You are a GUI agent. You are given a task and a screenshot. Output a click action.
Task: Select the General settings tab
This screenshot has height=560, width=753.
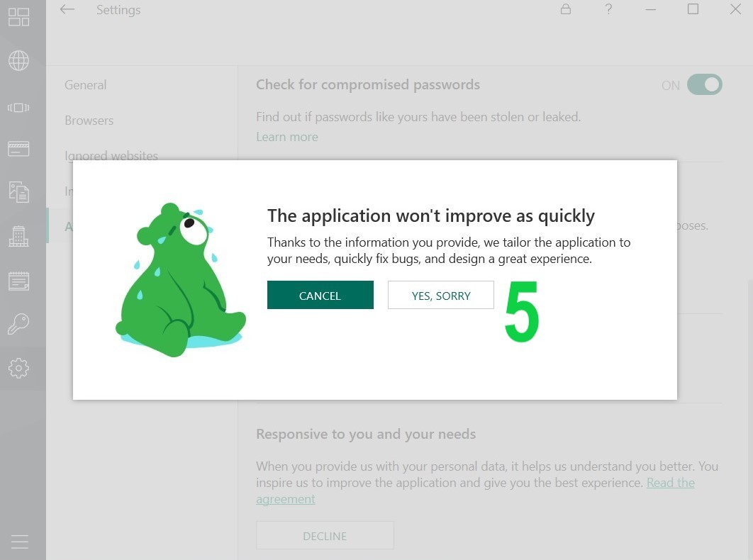[85, 85]
